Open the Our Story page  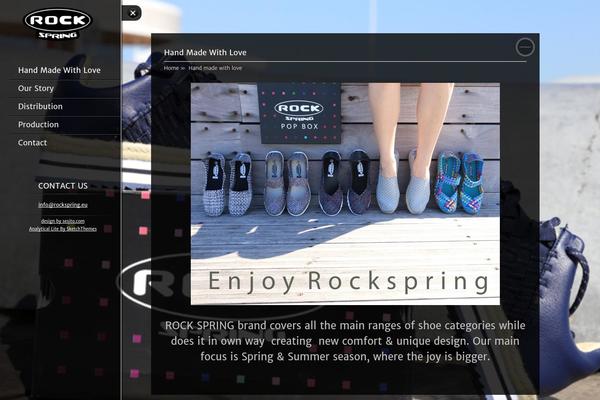pyautogui.click(x=36, y=88)
